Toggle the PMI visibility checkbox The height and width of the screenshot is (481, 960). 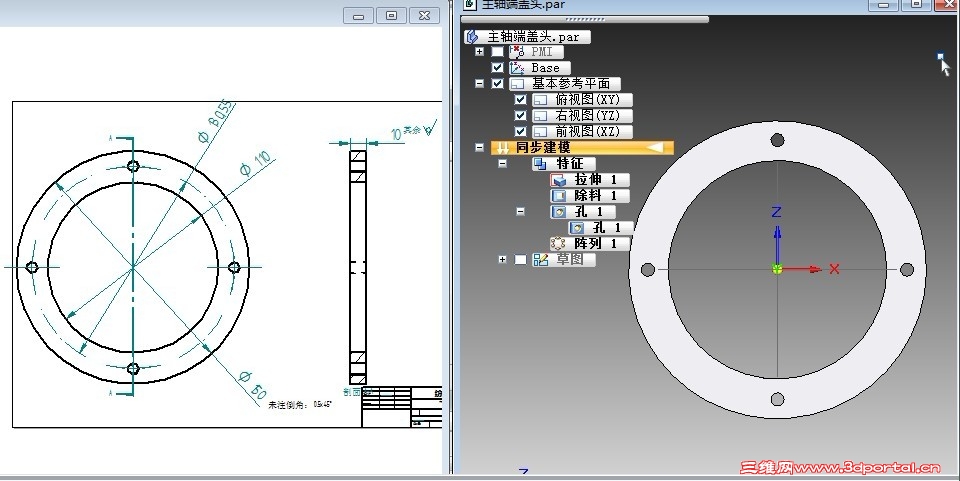[x=498, y=51]
